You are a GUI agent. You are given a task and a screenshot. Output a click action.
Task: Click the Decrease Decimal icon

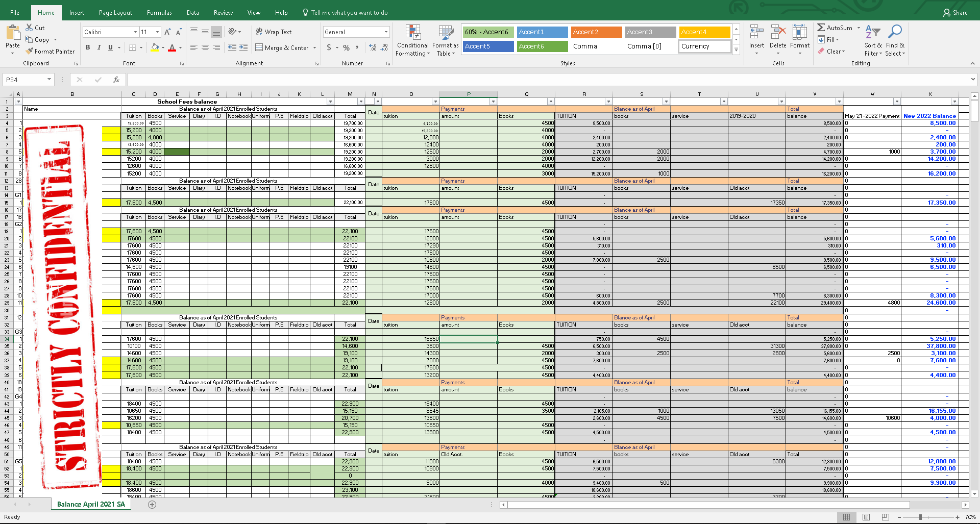pos(384,47)
